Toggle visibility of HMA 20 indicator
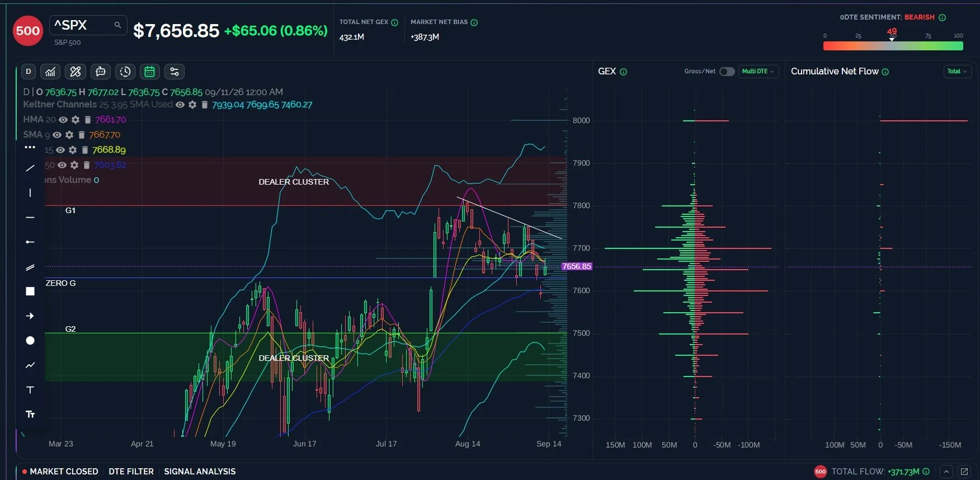The image size is (980, 480). (x=63, y=120)
